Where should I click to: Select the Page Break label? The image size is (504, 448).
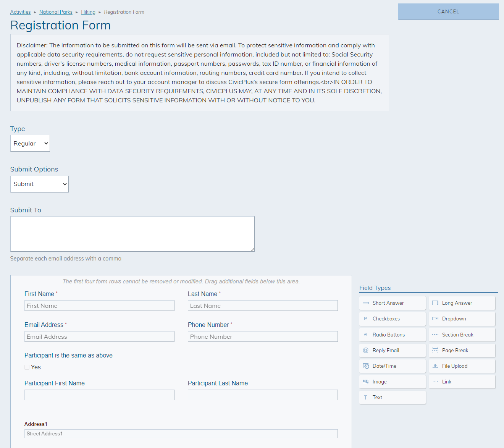click(455, 350)
